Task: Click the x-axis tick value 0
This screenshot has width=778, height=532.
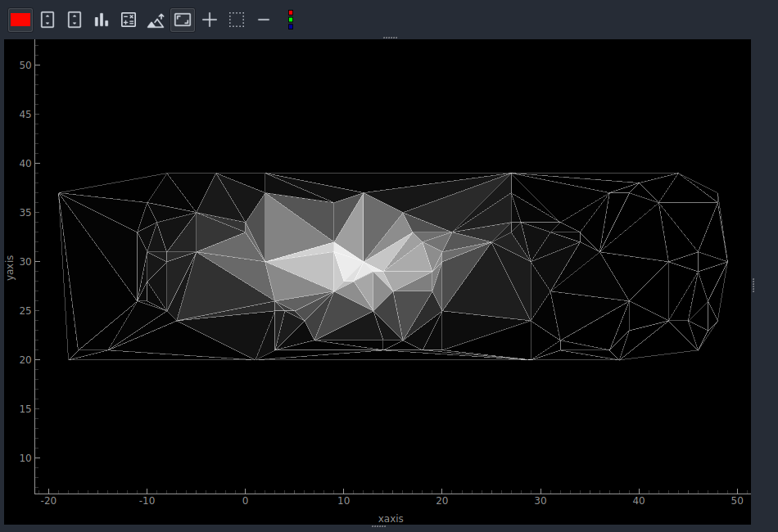Action: coord(245,501)
